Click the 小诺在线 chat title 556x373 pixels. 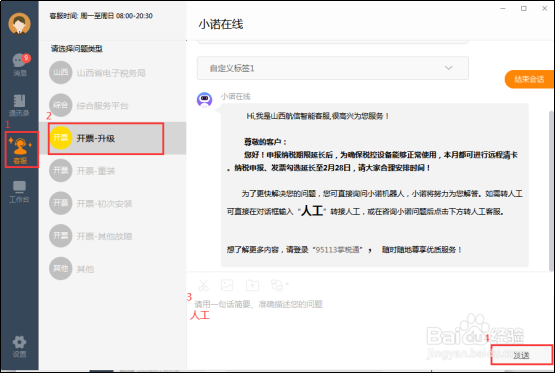221,24
